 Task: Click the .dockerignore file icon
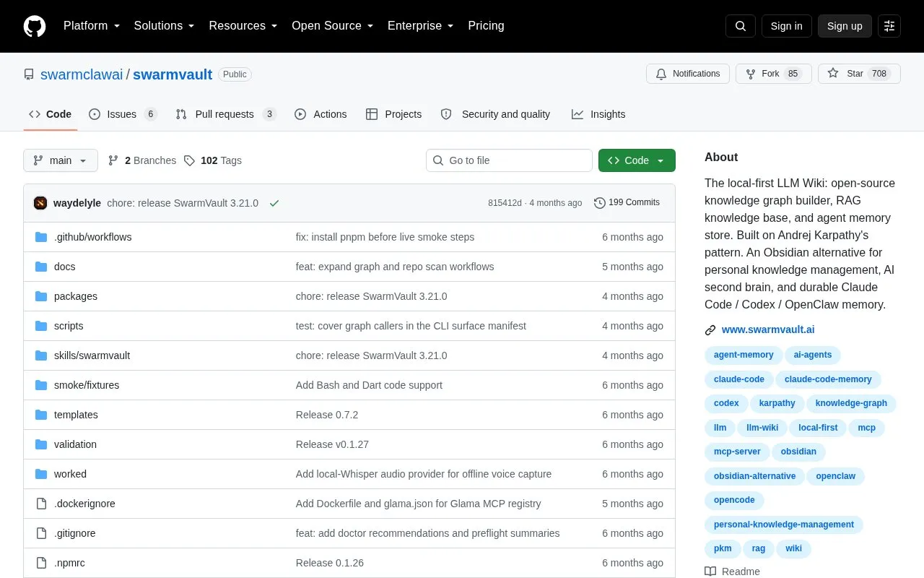coord(41,504)
